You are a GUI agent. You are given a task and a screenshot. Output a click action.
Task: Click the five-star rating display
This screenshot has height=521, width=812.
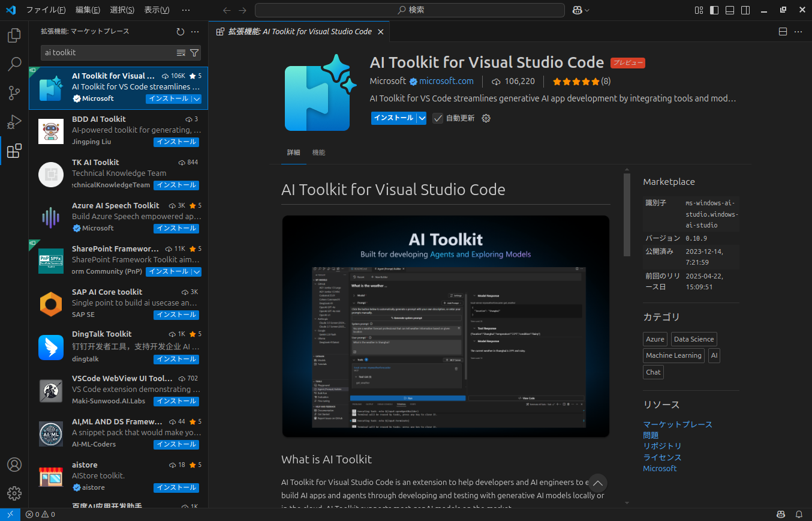pyautogui.click(x=576, y=81)
